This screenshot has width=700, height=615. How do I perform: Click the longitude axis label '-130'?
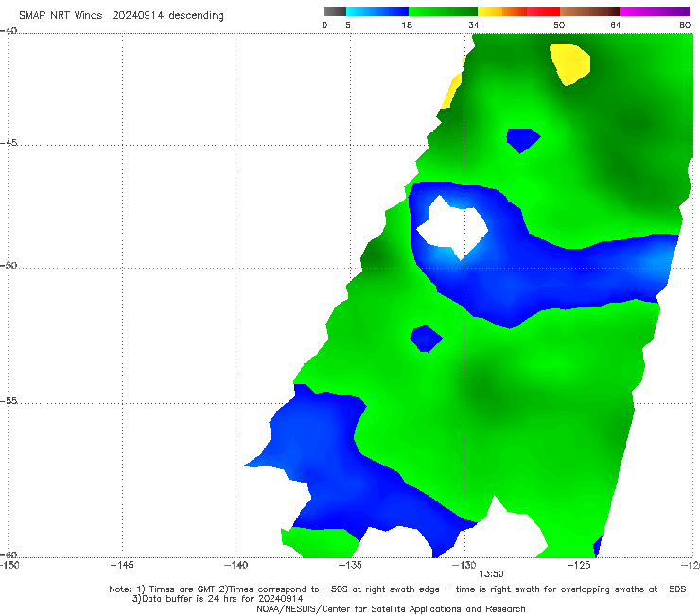[464, 565]
